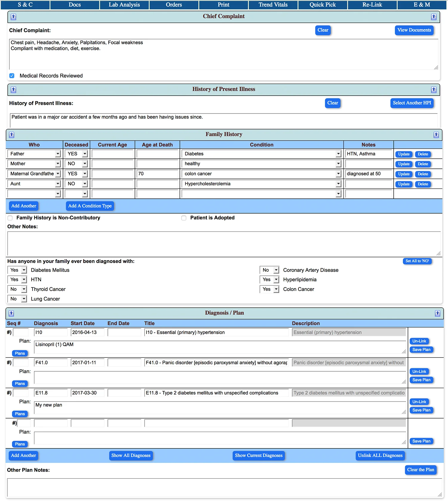
Task: Delete the Aunt family history row
Action: pyautogui.click(x=423, y=184)
